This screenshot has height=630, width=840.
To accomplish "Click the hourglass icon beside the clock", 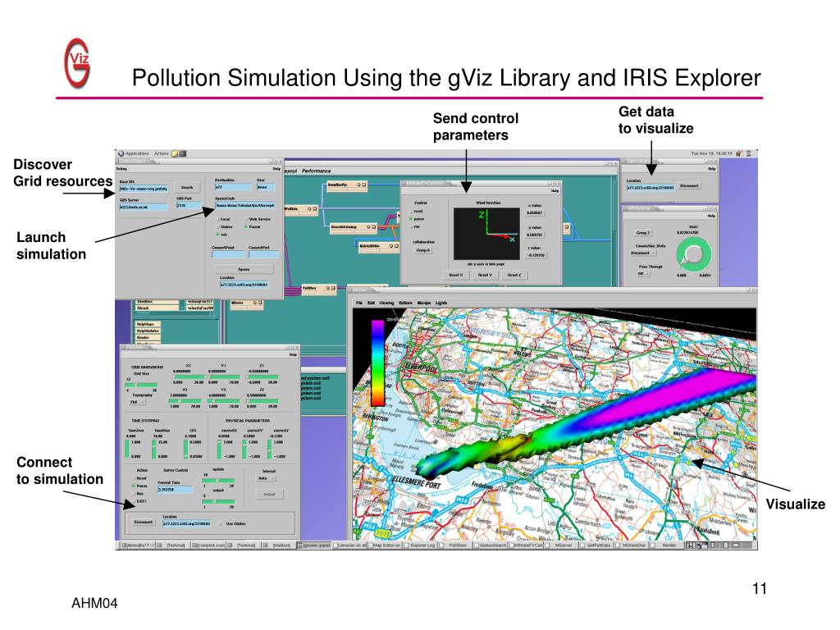I will pyautogui.click(x=748, y=153).
